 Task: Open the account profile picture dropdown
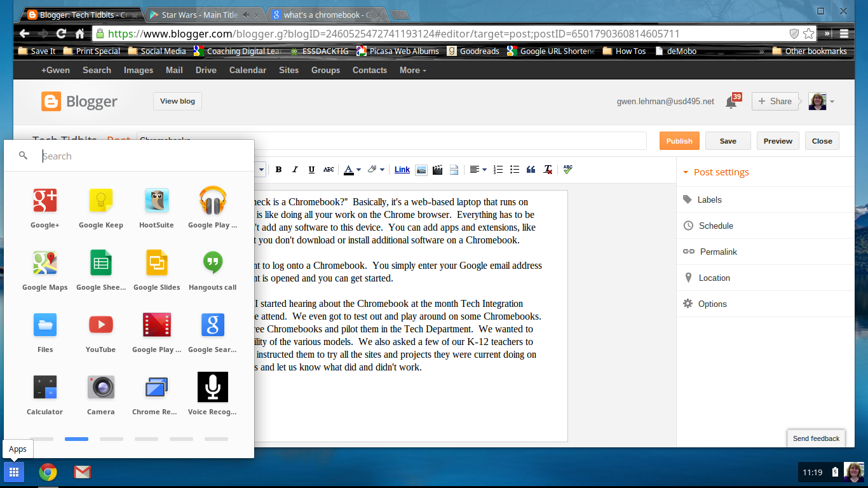pos(821,102)
